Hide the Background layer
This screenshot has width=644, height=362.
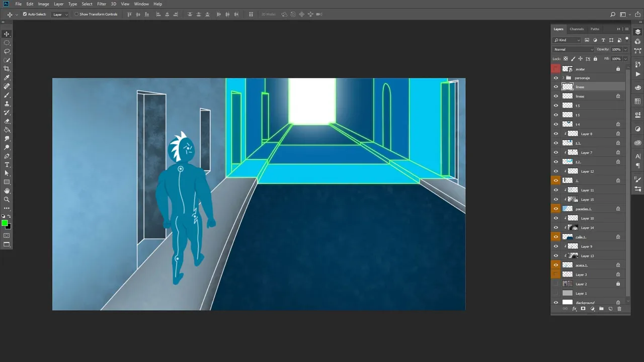pos(556,303)
